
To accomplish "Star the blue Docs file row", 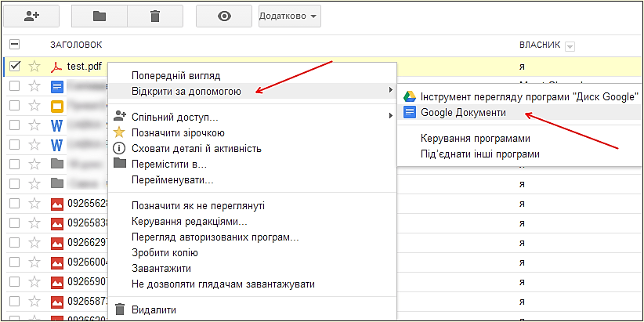I will [x=34, y=86].
